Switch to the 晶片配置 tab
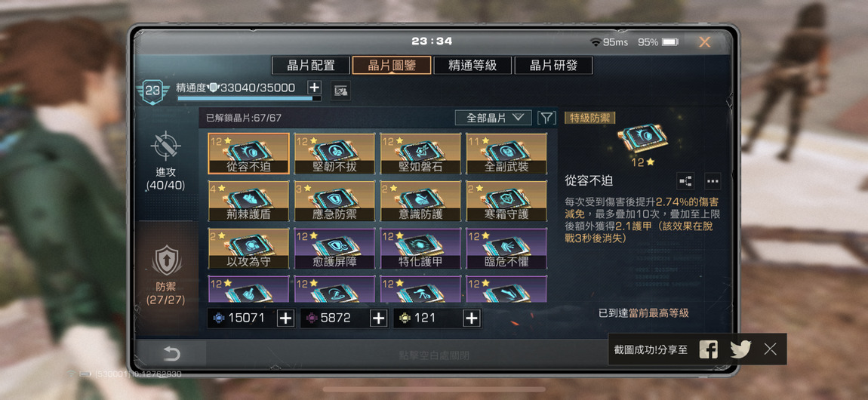 tap(310, 66)
